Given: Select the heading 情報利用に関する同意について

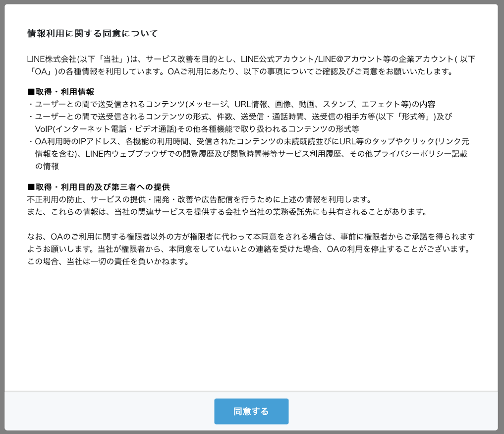Looking at the screenshot, I should [x=93, y=33].
